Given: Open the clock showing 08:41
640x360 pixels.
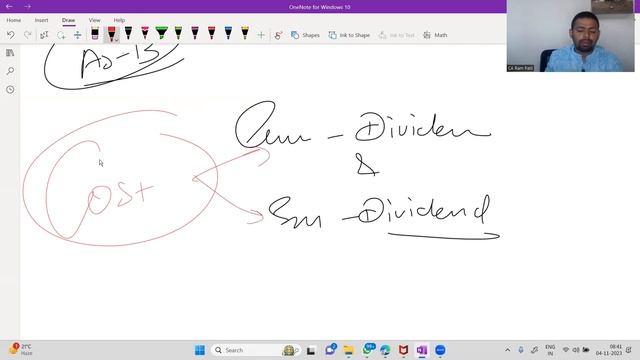Looking at the screenshot, I should pos(609,350).
